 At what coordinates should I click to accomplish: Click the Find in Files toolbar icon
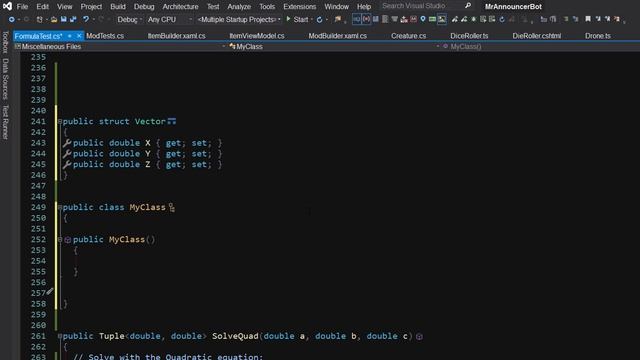point(338,19)
